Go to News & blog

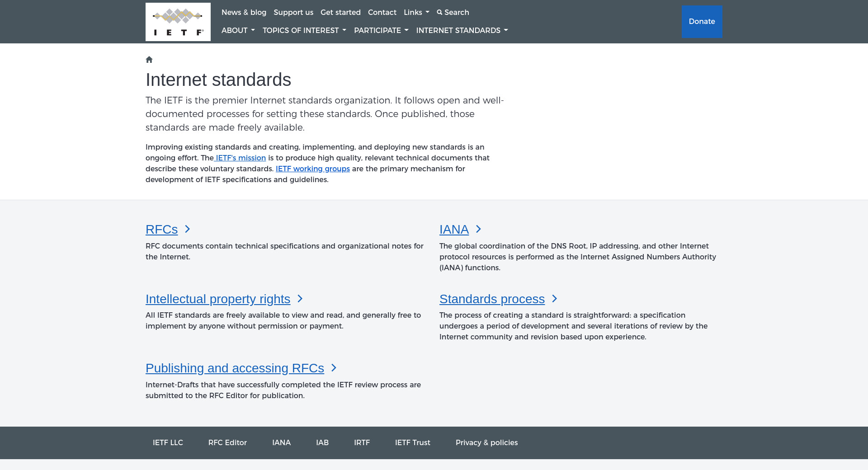tap(244, 12)
